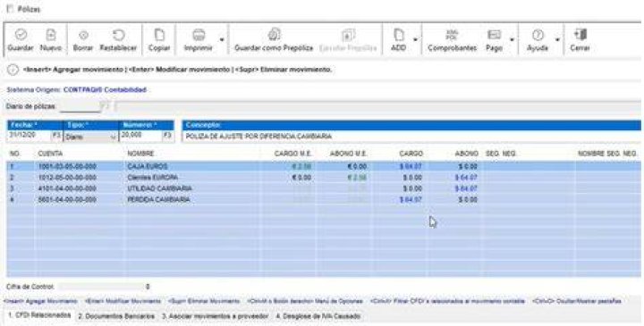Click Cargo M.E. value in CAJA EUROS row
The height and width of the screenshot is (326, 644).
(301, 166)
